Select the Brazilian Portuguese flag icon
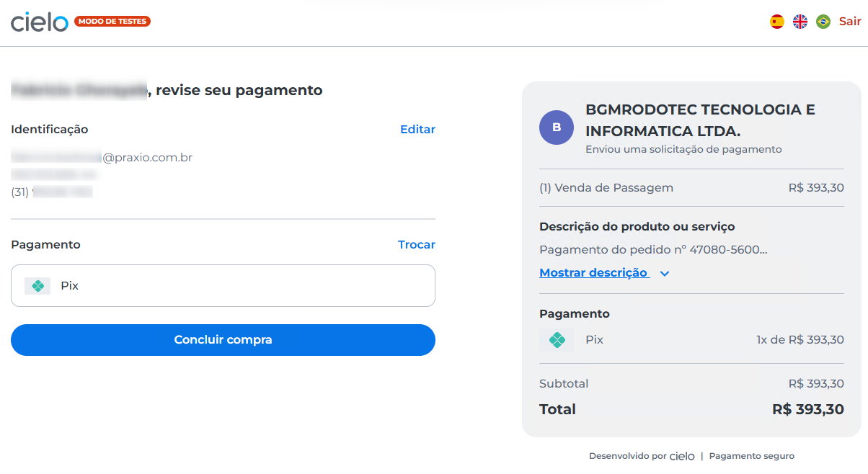This screenshot has height=474, width=868. [823, 22]
